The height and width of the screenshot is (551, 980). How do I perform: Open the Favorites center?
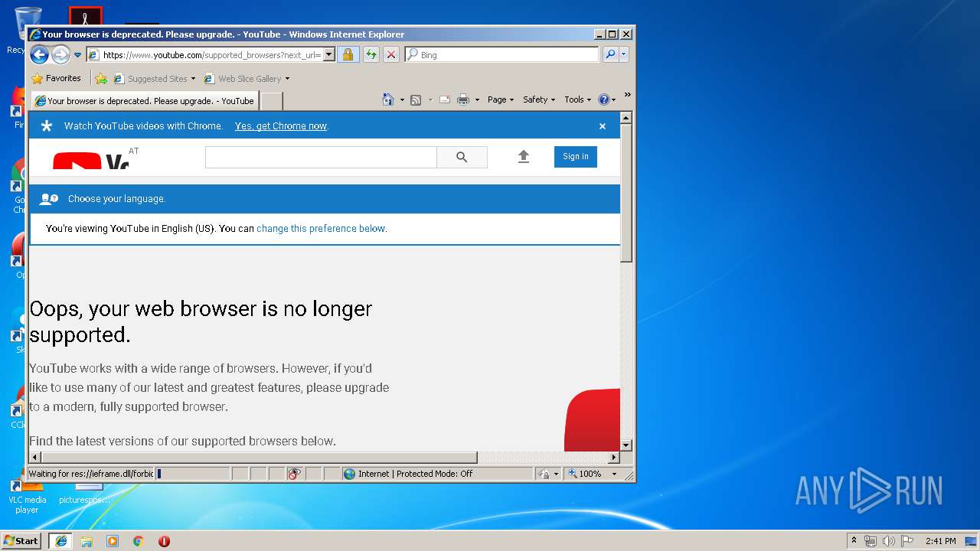pyautogui.click(x=56, y=78)
